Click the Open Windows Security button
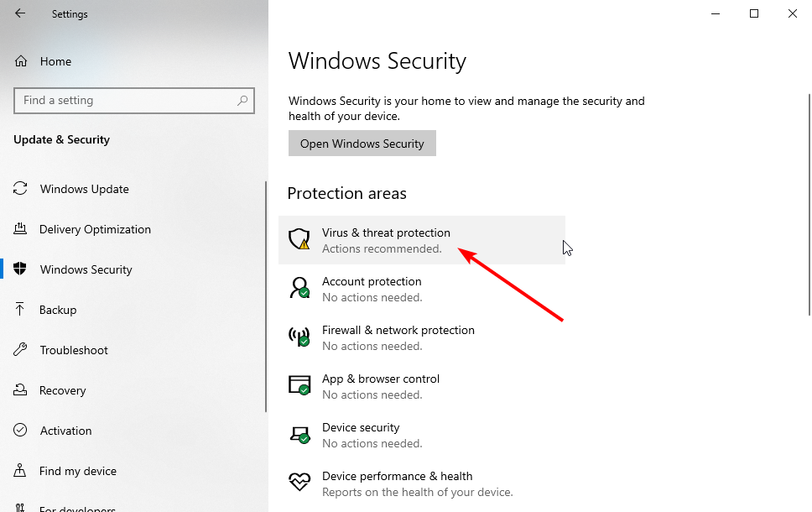The image size is (812, 512). 362,144
